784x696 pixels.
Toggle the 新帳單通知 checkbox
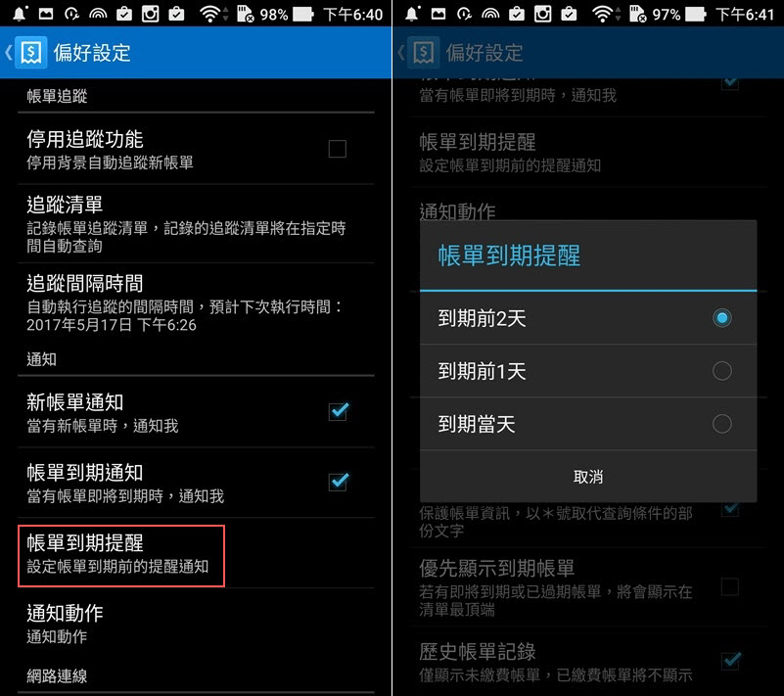tap(339, 411)
